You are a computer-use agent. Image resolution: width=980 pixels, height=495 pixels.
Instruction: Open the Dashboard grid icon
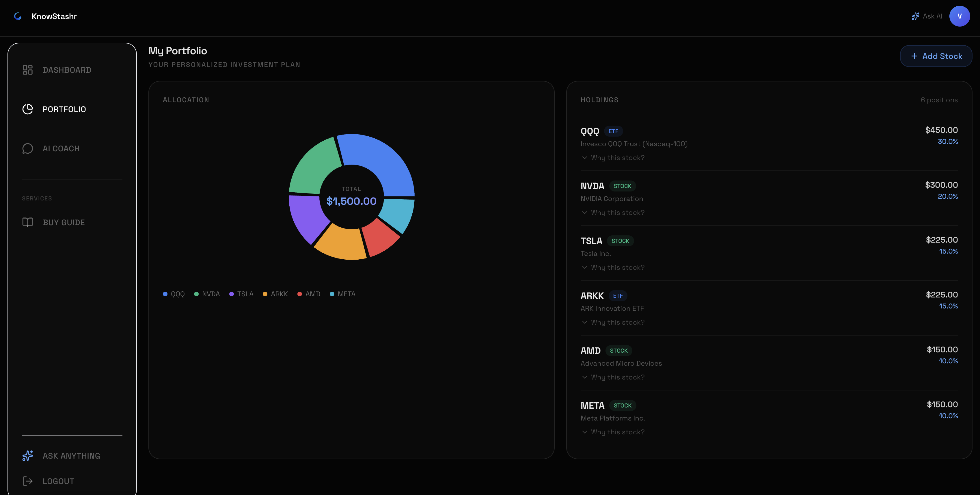click(27, 70)
